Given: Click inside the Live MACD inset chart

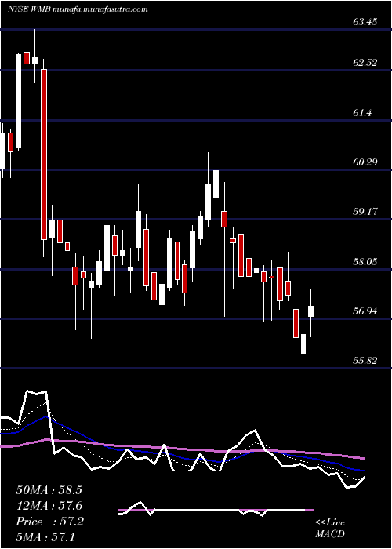Looking at the screenshot, I should tap(216, 510).
